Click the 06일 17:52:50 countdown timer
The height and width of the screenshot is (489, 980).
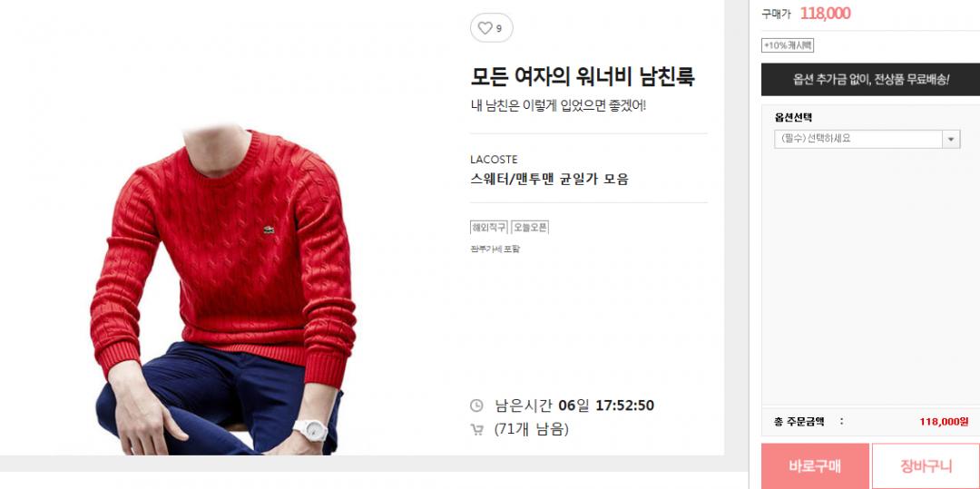606,406
